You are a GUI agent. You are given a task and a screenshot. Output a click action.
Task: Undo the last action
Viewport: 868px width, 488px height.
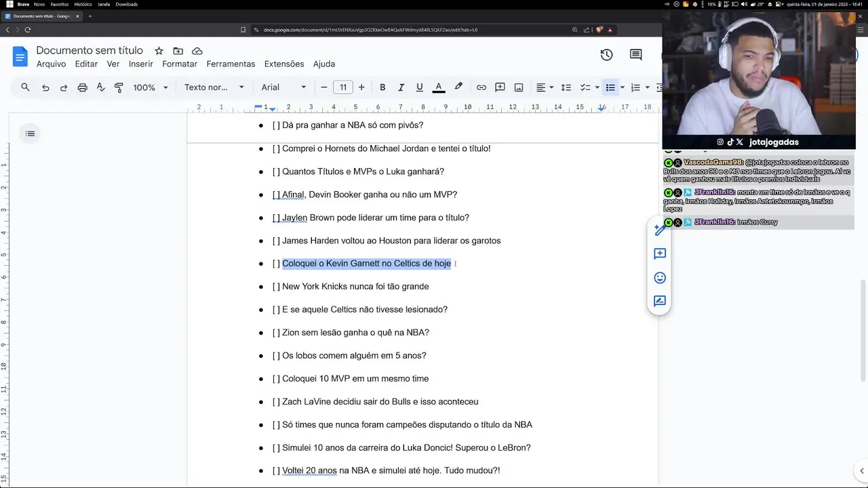tap(45, 87)
